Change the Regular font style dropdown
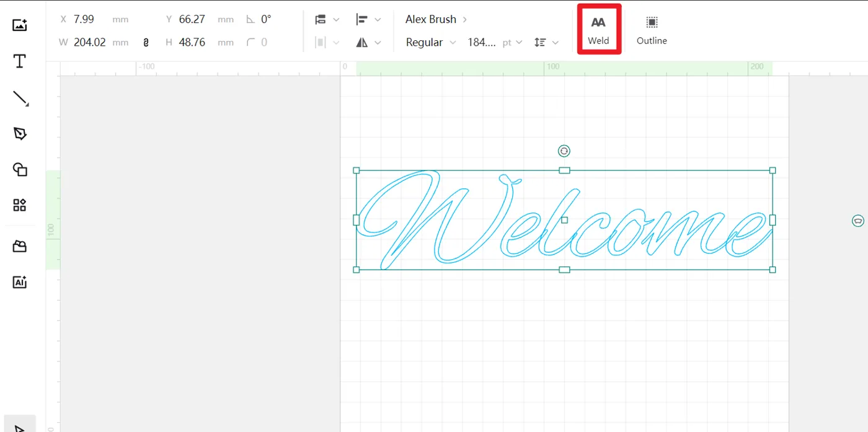 point(431,43)
